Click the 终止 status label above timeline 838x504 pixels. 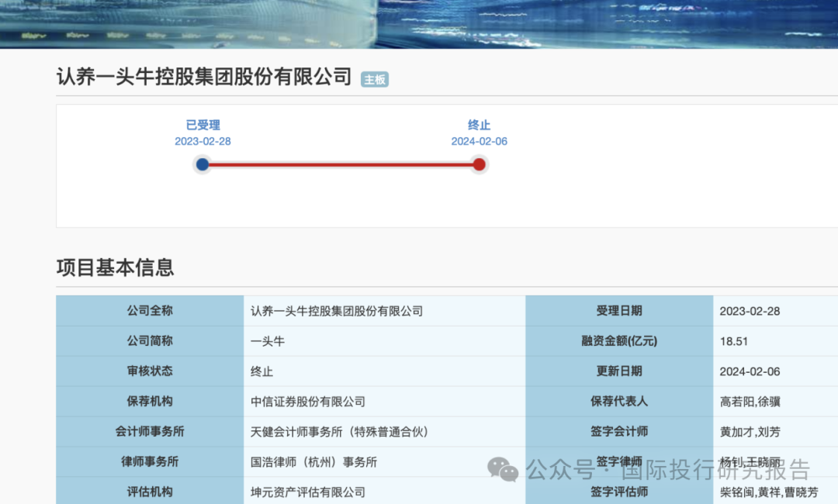(480, 125)
